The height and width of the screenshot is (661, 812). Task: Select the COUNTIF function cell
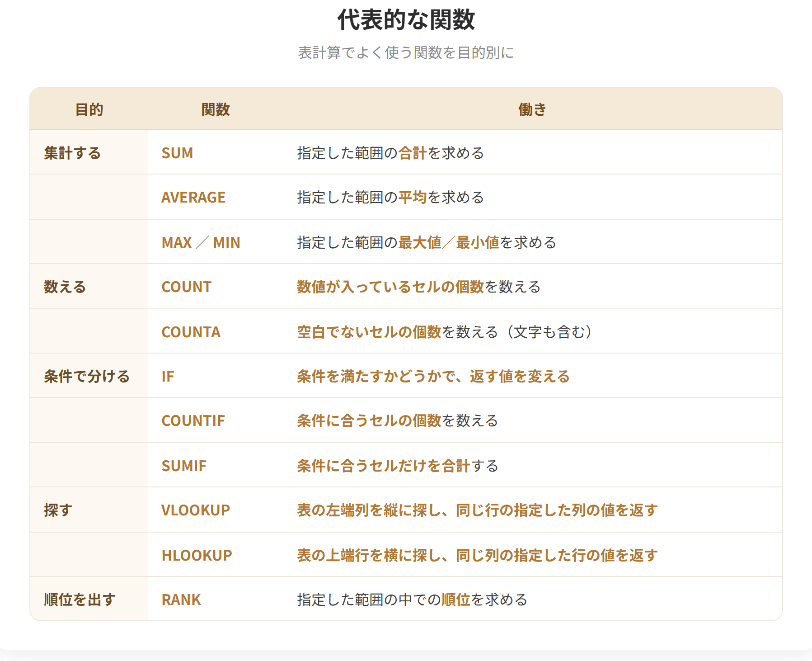(215, 420)
